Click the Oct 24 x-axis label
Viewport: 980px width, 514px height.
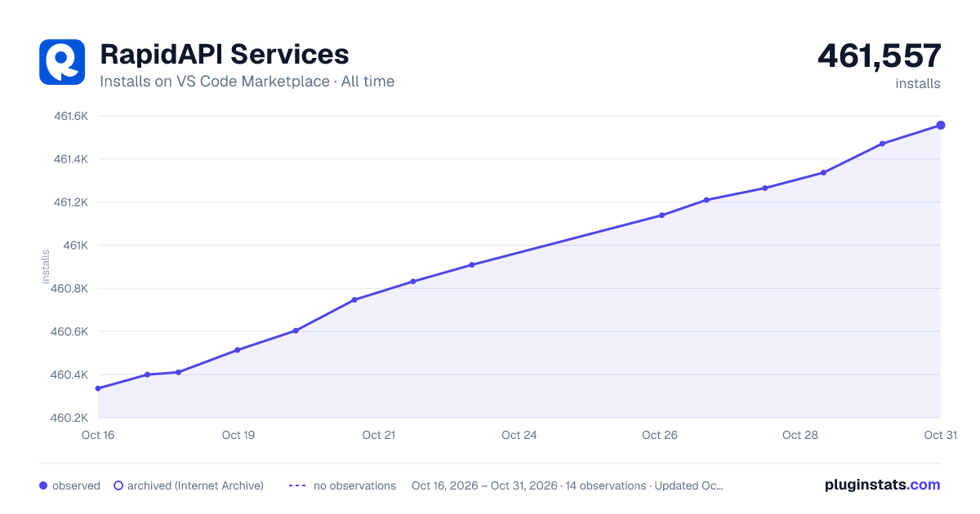(519, 435)
